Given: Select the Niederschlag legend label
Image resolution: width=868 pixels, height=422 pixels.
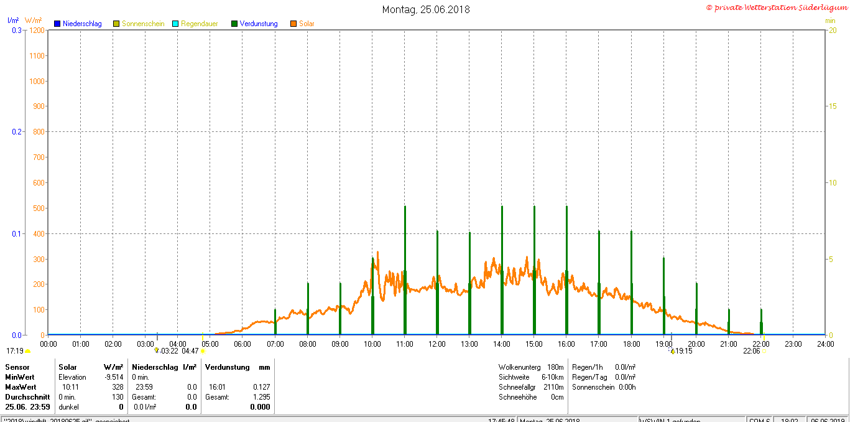Looking at the screenshot, I should click(x=82, y=24).
